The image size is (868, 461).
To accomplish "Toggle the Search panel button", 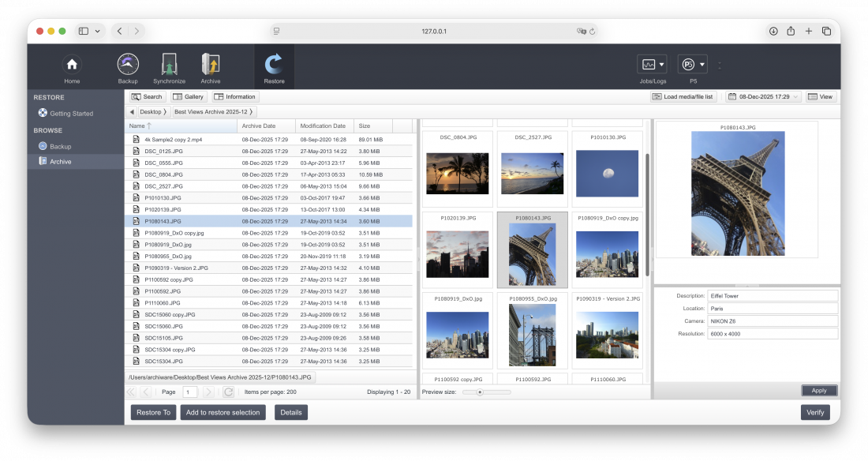I will (147, 97).
